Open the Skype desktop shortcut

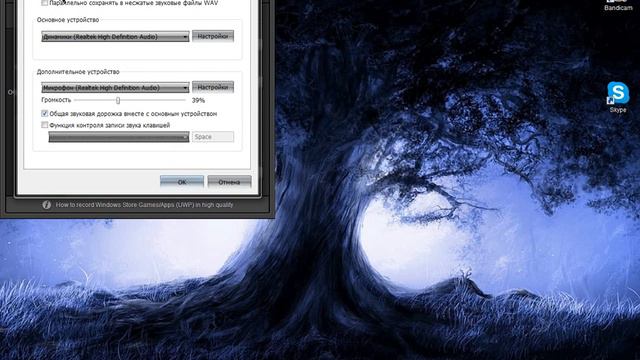[618, 96]
